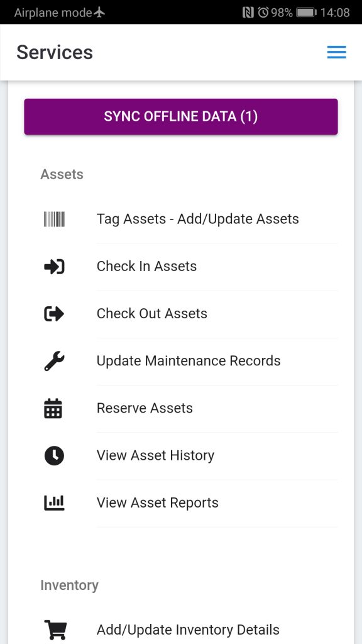Tap the NFC status bar icon
The height and width of the screenshot is (644, 362).
248,13
